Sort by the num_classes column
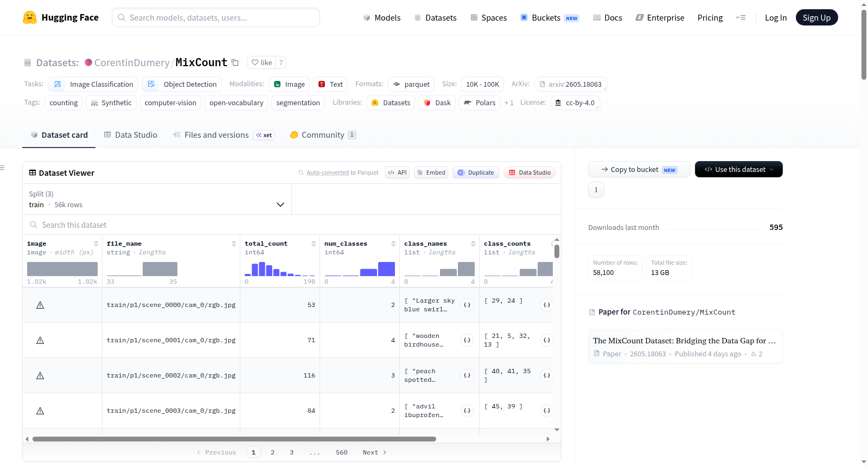Viewport: 868px width, 467px height. click(393, 244)
